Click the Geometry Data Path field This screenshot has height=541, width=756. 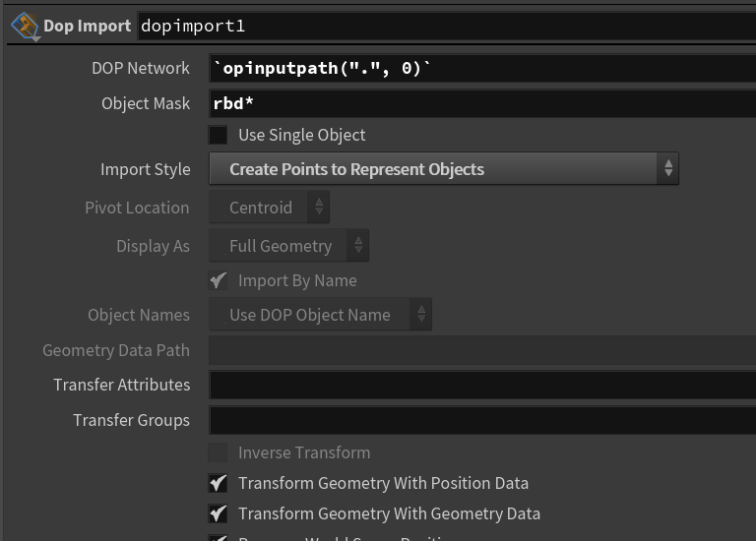(x=482, y=350)
